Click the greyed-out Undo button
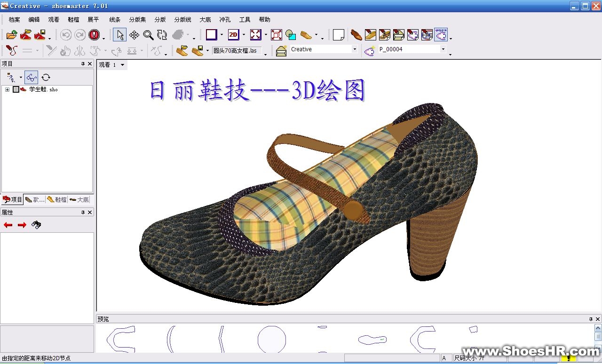 [x=66, y=35]
